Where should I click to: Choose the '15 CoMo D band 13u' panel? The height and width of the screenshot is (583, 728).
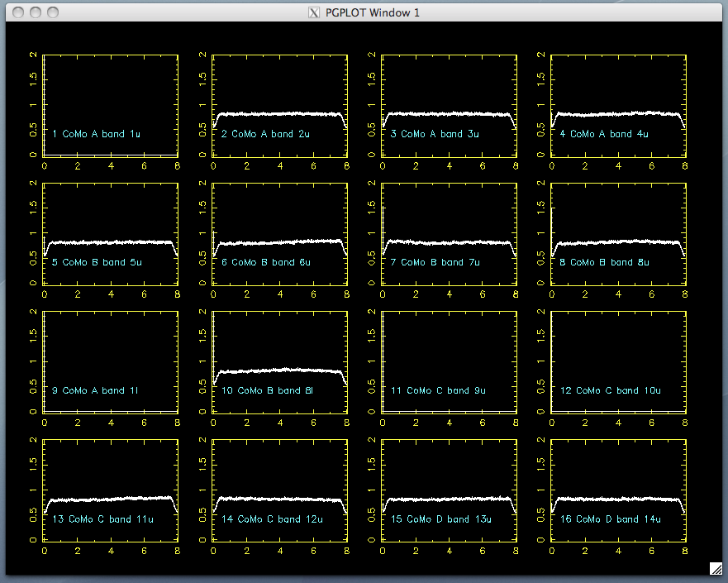coord(450,490)
